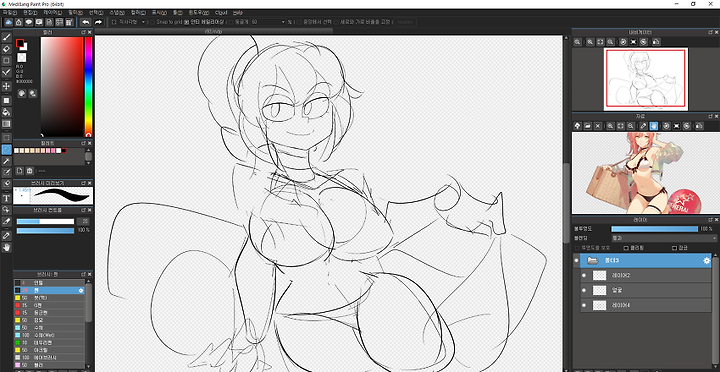Screen dimensions: 720x372
Task: Click the X clear icon in Reference panel
Action: 598,126
